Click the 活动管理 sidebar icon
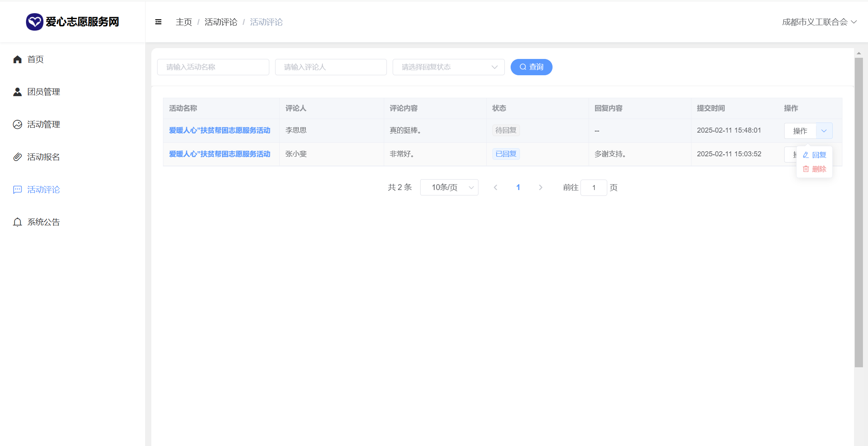This screenshot has height=446, width=868. [17, 124]
